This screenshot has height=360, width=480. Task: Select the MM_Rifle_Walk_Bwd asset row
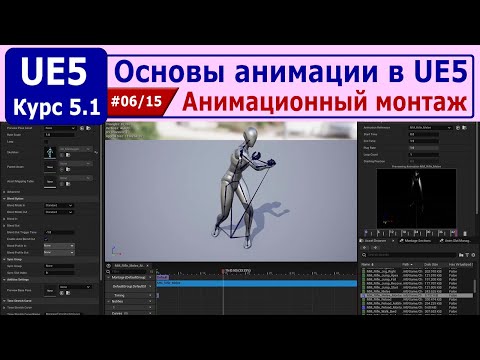point(417,312)
